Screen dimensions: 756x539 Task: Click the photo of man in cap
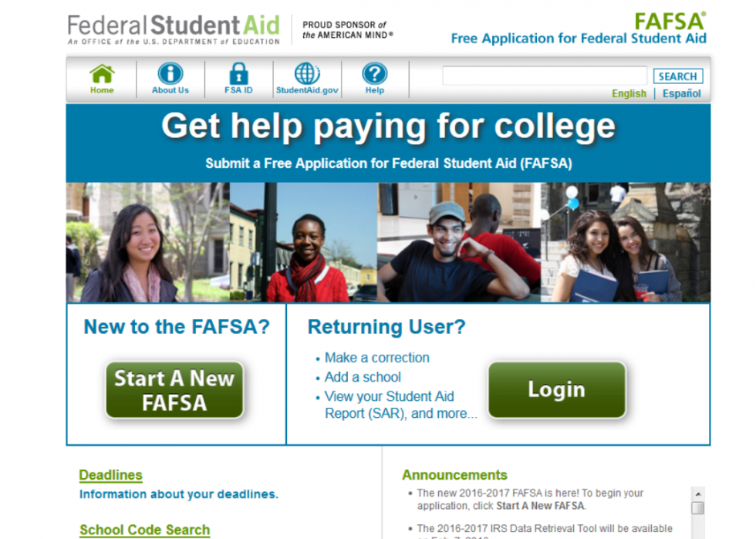[458, 242]
